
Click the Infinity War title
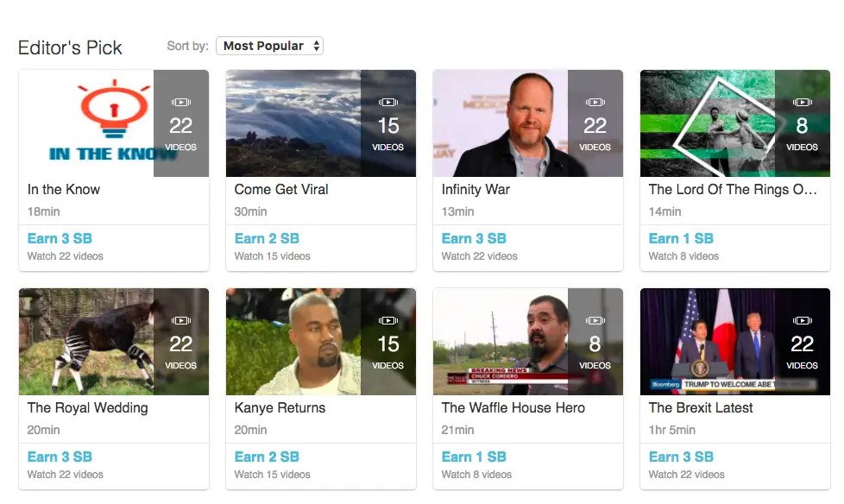click(476, 190)
